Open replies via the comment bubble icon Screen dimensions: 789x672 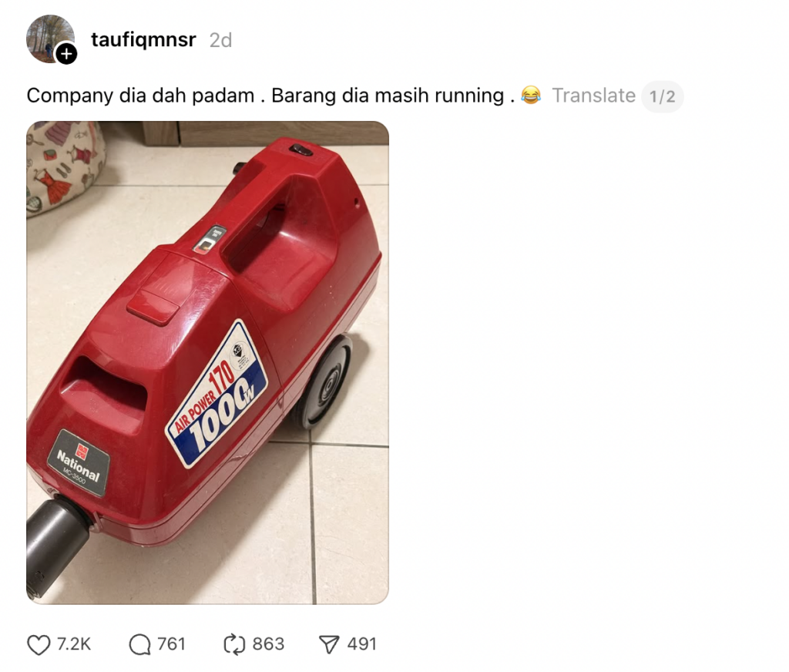(x=139, y=645)
